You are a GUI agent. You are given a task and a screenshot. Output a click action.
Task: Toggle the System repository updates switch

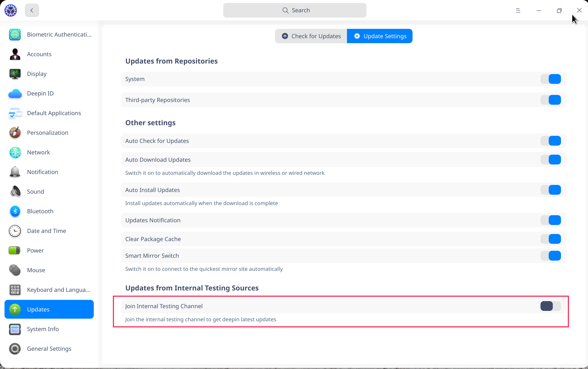(551, 79)
